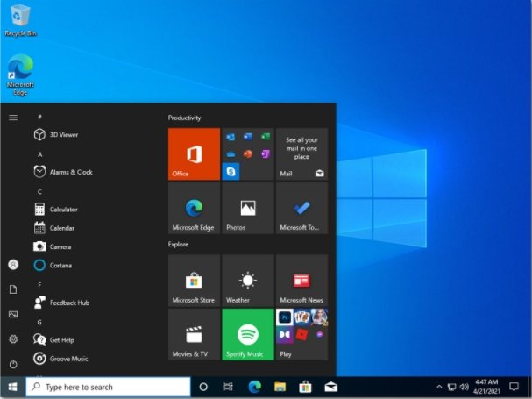Launch Microsoft Edge from the Start tiles
Image resolution: width=532 pixels, height=399 pixels.
[194, 208]
